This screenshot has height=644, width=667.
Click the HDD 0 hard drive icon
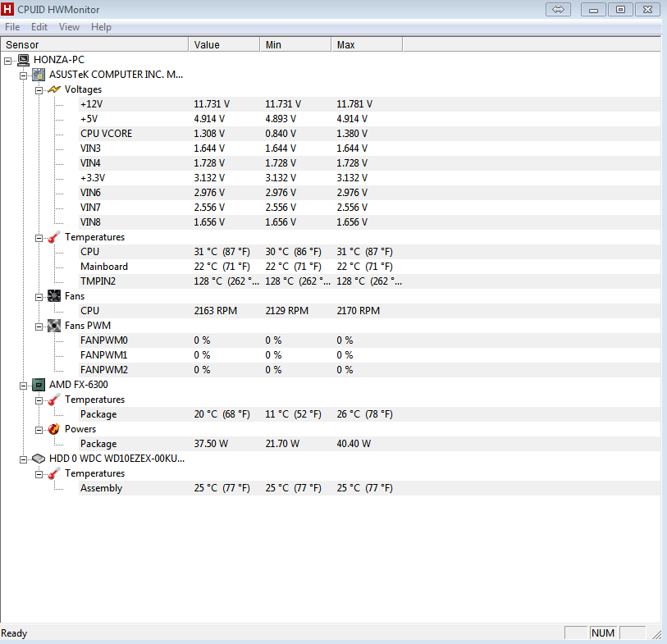(x=39, y=459)
